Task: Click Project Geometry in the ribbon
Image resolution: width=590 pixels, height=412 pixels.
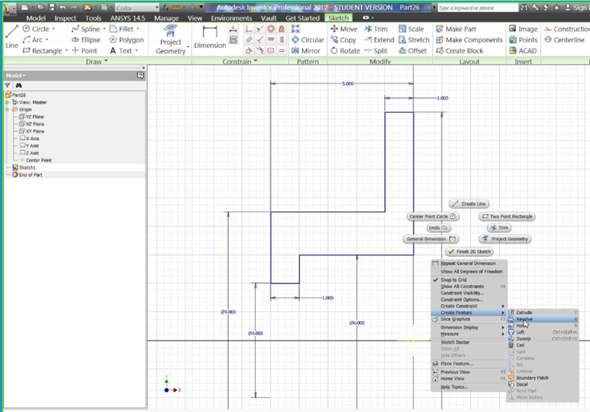Action: (170, 40)
